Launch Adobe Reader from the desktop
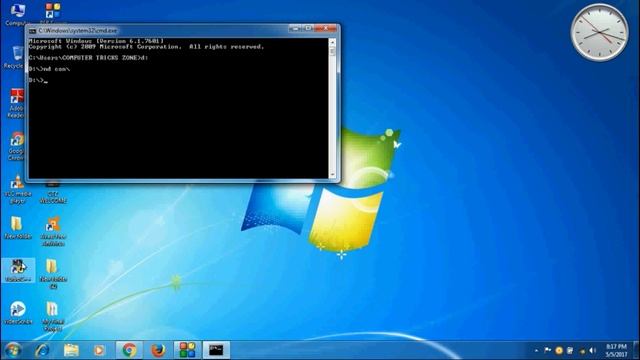Viewport: 640px width, 360px height. 16,104
